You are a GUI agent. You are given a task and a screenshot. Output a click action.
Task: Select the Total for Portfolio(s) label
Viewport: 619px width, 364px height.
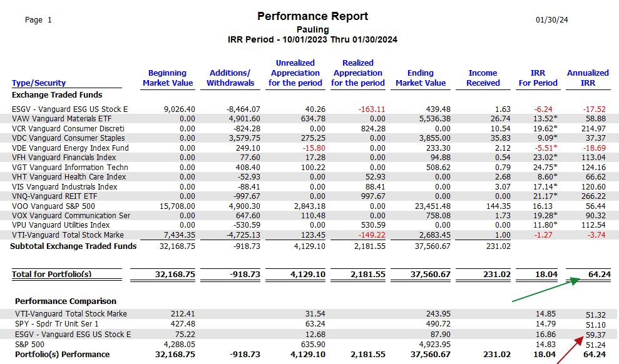coord(51,274)
